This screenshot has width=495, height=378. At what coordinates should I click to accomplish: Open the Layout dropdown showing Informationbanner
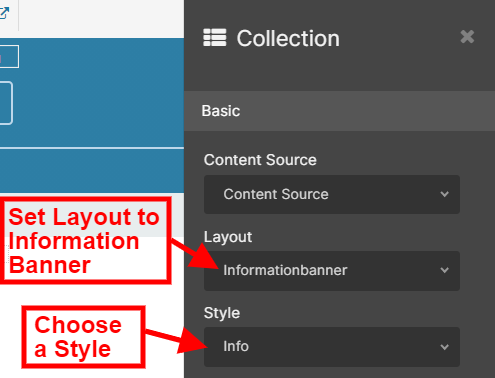pos(332,271)
